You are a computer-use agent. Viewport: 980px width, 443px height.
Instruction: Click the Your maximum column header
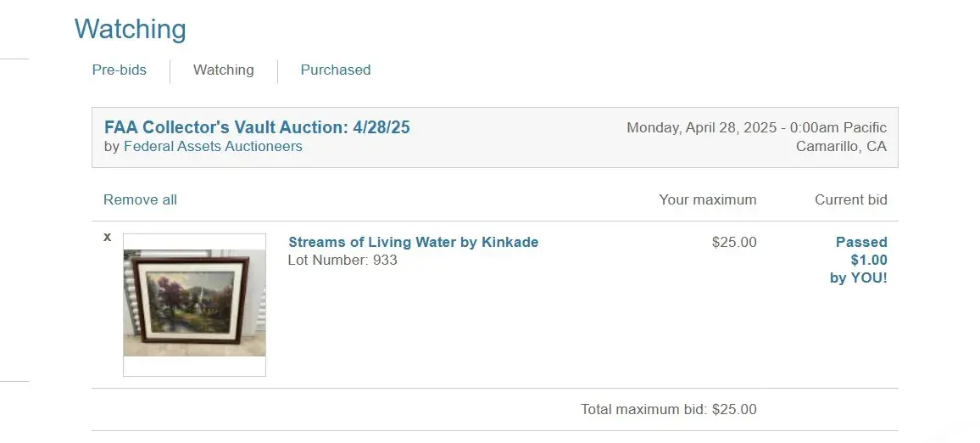pyautogui.click(x=707, y=200)
